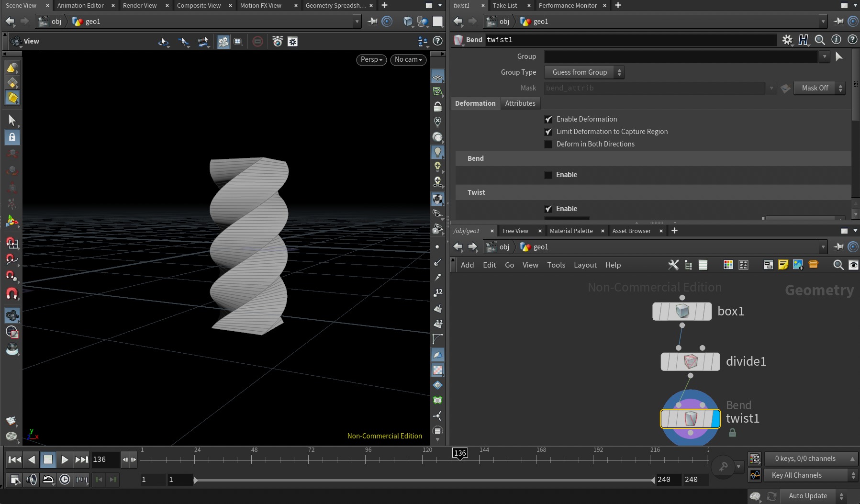Image resolution: width=860 pixels, height=504 pixels.
Task: Open the Persp view dropdown
Action: coord(371,60)
